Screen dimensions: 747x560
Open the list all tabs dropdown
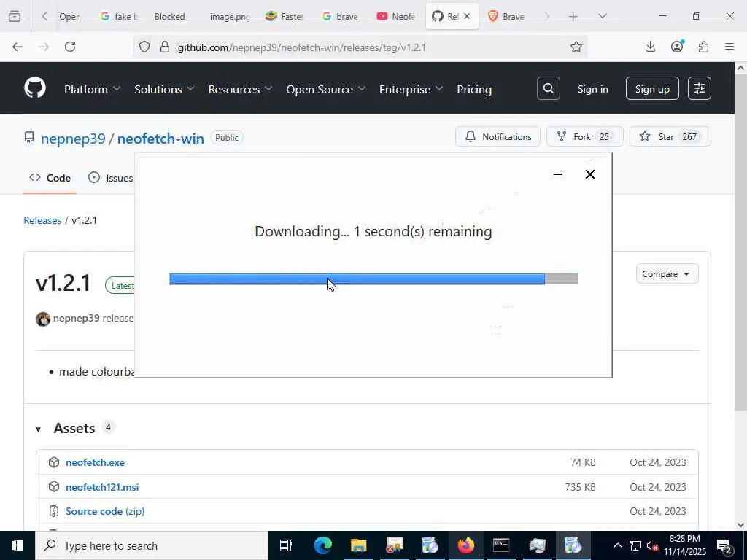(602, 16)
